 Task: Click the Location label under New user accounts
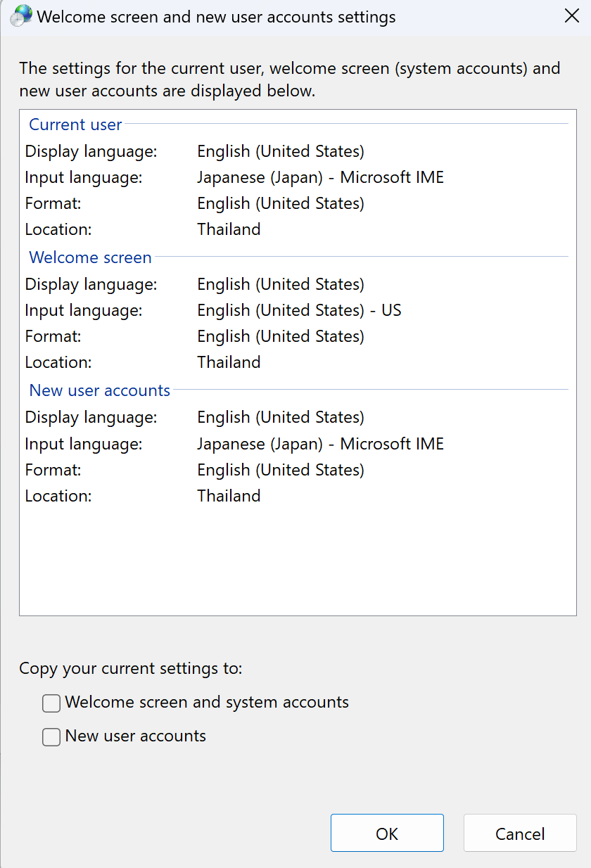point(58,496)
